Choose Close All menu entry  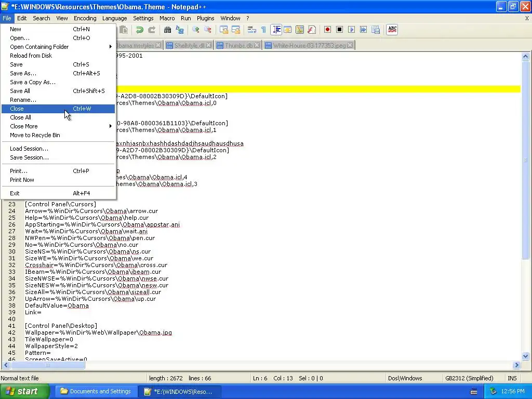tap(58, 117)
